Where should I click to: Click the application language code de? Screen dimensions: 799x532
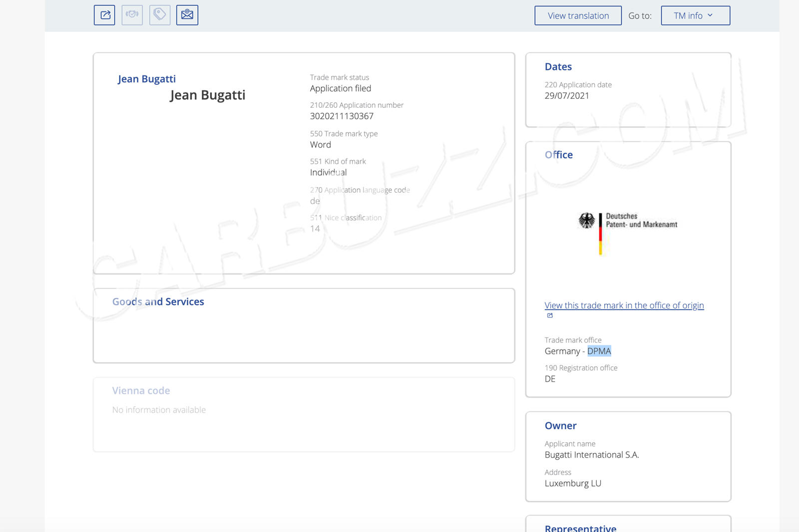[x=315, y=201]
